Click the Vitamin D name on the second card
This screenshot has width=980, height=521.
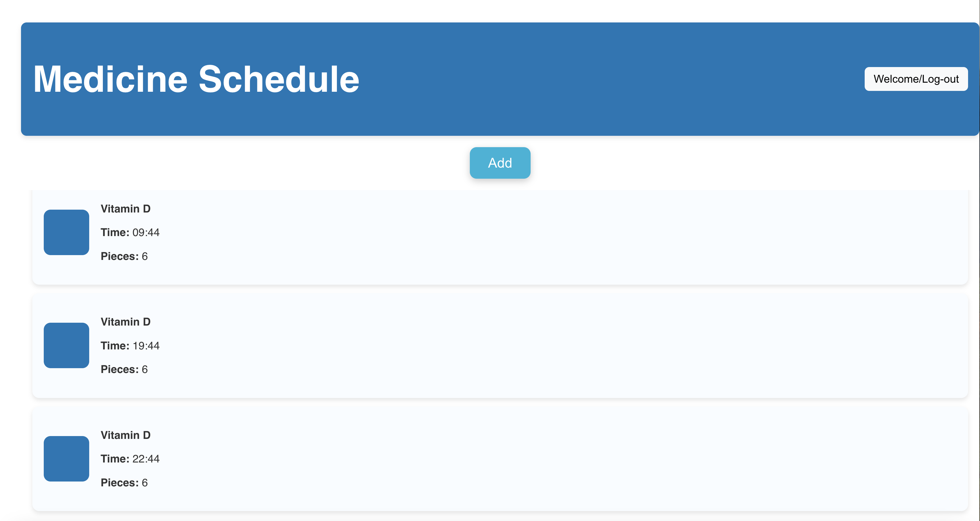(126, 322)
